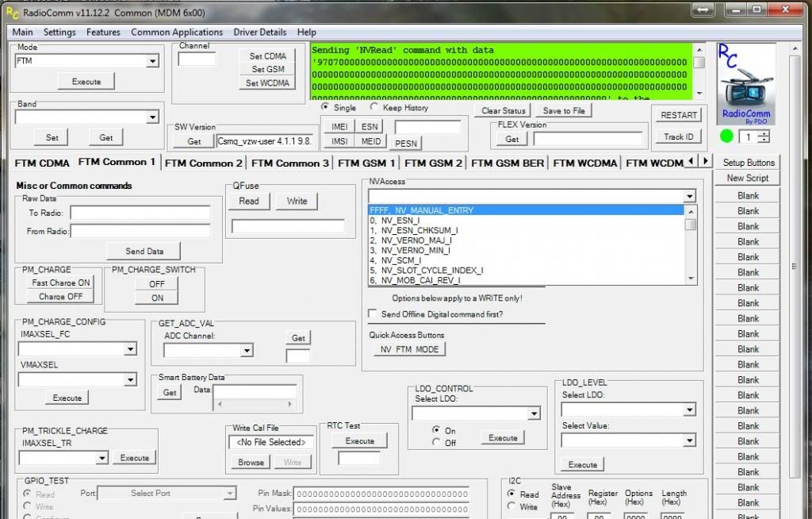
Task: Switch to the FTM GSM BER tab
Action: 507,163
